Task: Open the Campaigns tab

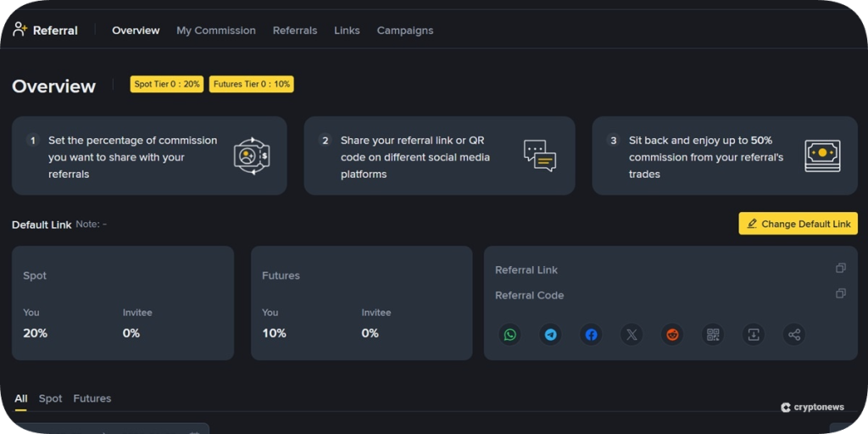Action: point(404,31)
